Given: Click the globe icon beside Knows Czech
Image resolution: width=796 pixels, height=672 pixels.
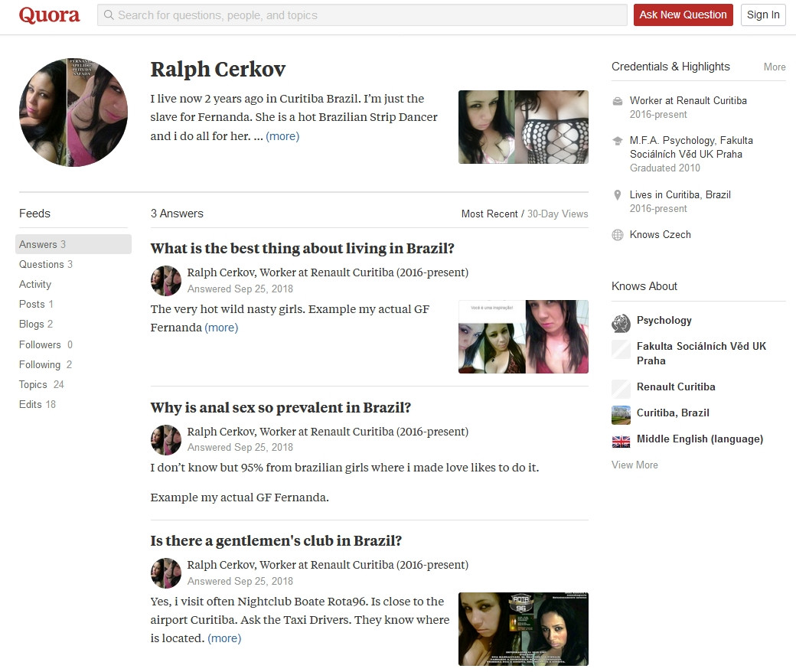Looking at the screenshot, I should pyautogui.click(x=618, y=235).
